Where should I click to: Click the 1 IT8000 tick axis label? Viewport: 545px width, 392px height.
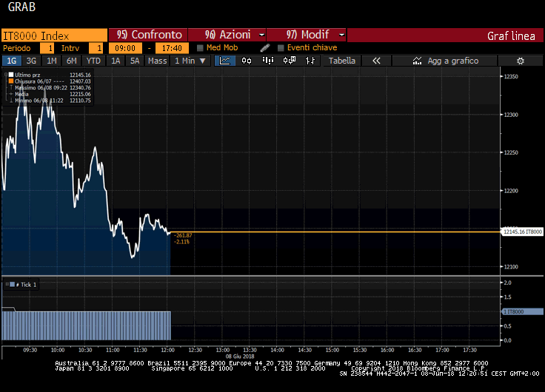point(523,312)
